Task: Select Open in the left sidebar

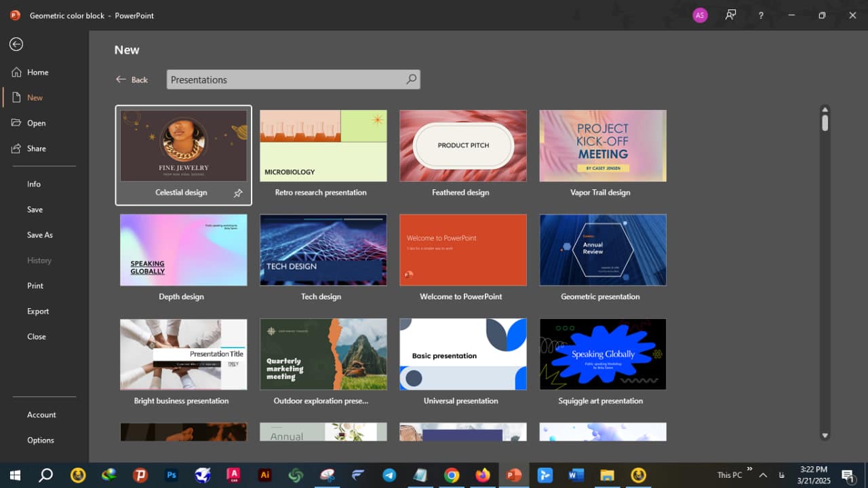Action: pos(36,124)
